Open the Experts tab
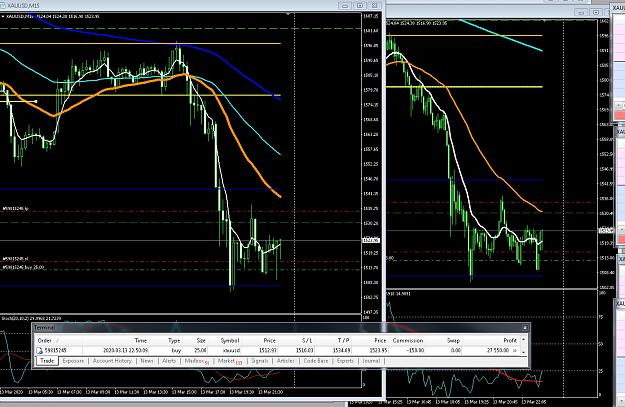Image resolution: width=625 pixels, height=407 pixels. click(345, 361)
